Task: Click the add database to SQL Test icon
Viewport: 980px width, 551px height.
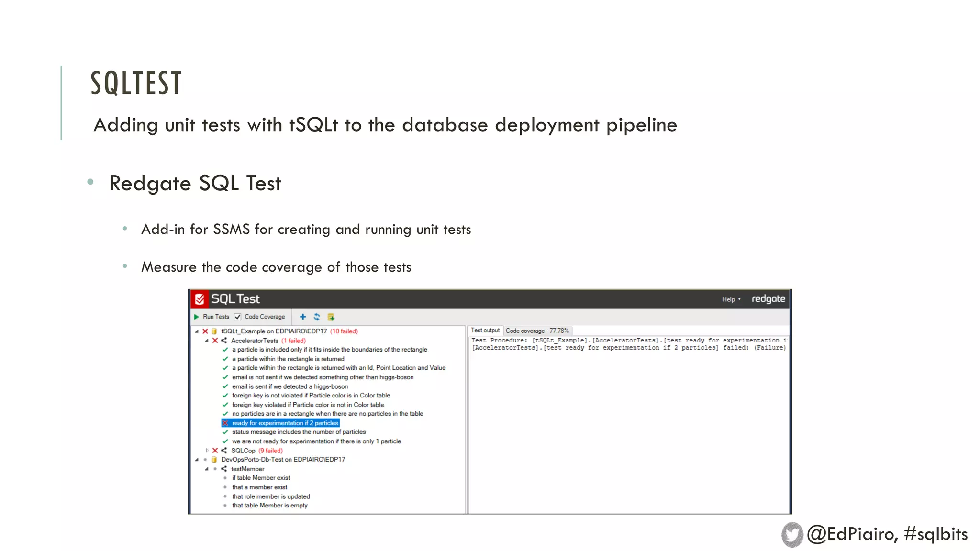Action: pos(331,317)
